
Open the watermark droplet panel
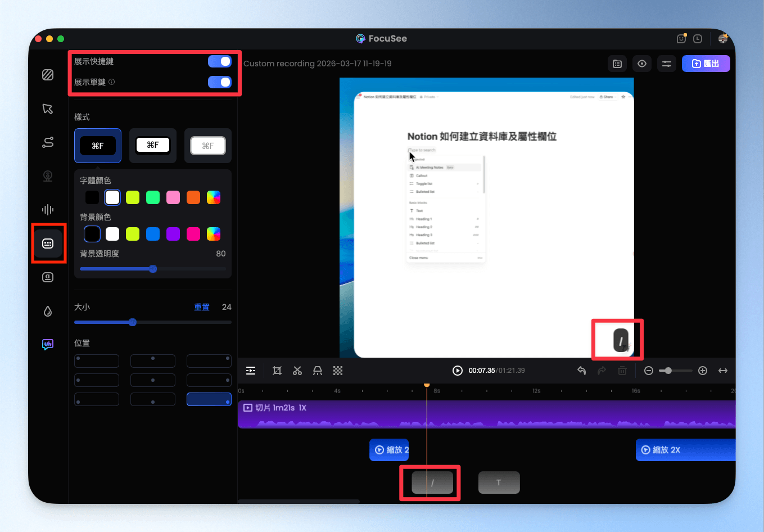pyautogui.click(x=48, y=311)
